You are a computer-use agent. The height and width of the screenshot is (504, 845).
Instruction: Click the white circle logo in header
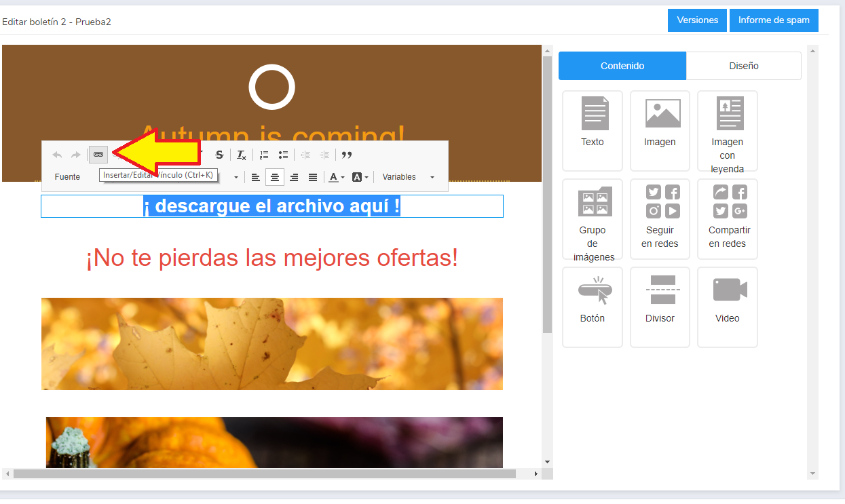point(272,87)
